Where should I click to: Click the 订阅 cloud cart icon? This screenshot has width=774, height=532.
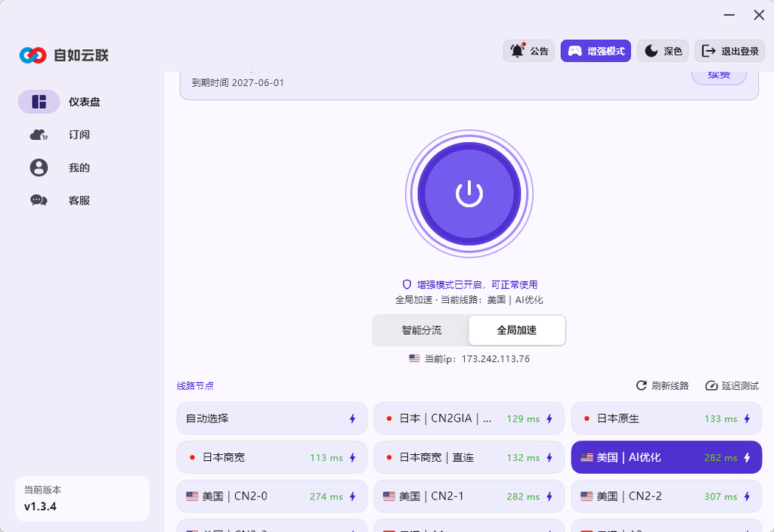click(39, 135)
